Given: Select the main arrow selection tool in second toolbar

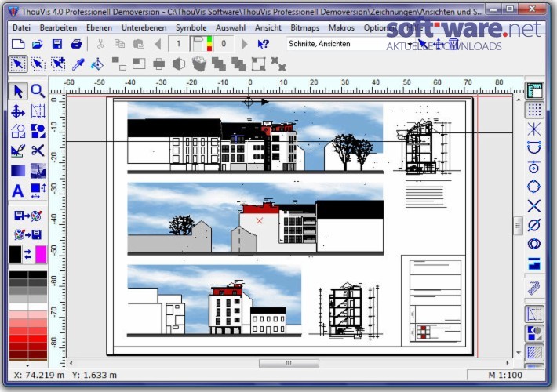Looking at the screenshot, I should [18, 64].
